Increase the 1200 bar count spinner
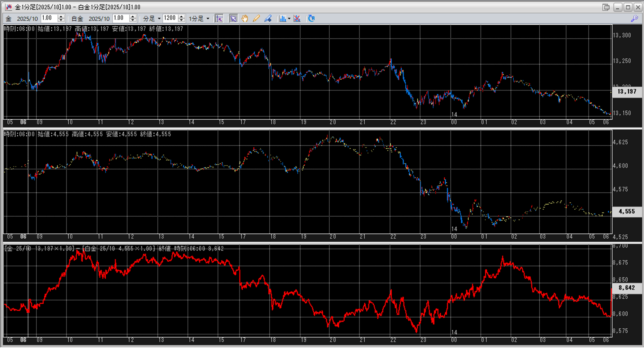The height and width of the screenshot is (348, 644). pyautogui.click(x=182, y=17)
